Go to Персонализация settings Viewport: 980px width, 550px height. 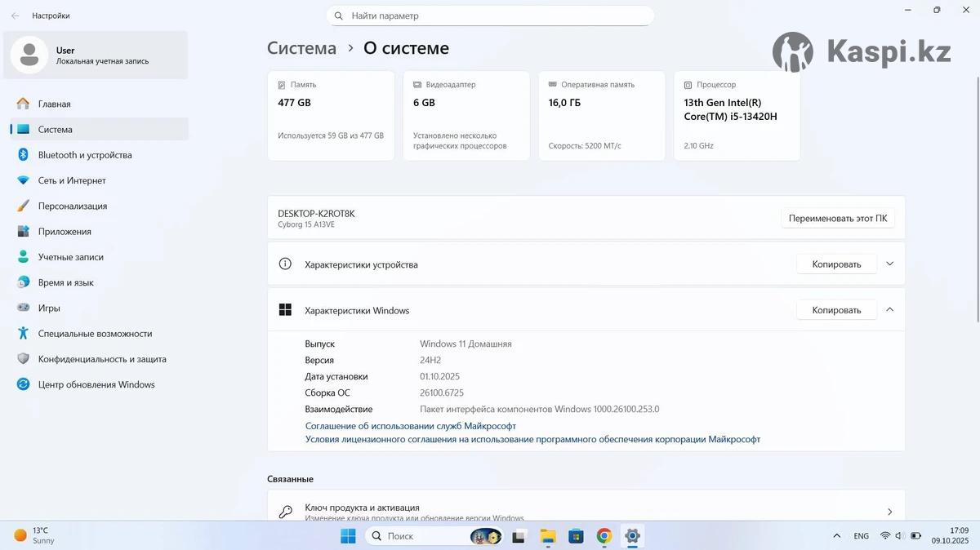72,206
